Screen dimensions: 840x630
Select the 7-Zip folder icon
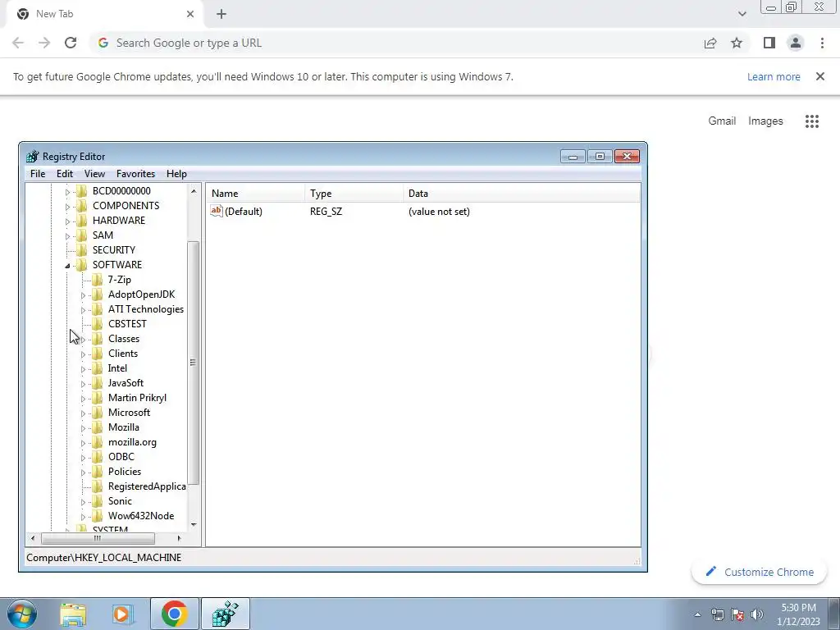97,279
